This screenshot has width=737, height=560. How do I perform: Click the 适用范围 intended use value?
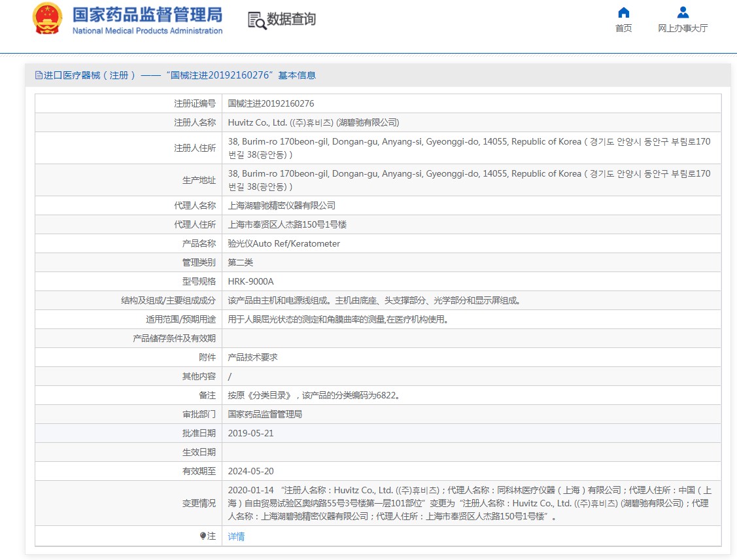(x=338, y=319)
